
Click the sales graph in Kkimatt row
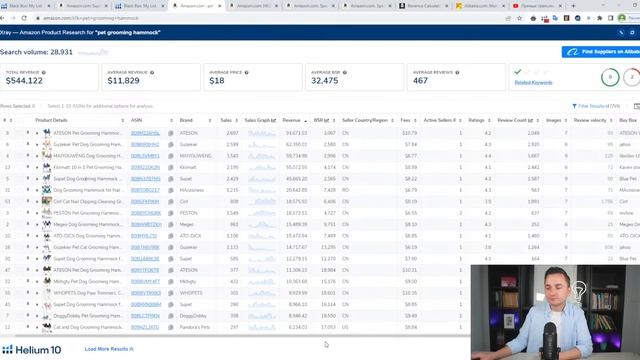pos(262,167)
